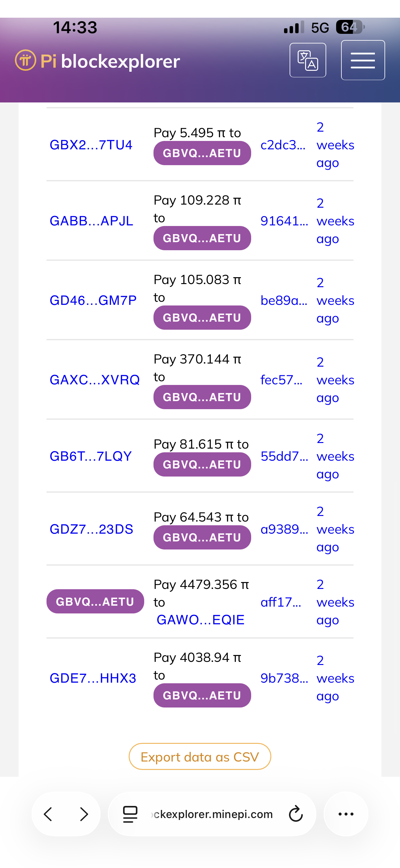The width and height of the screenshot is (400, 868).
Task: Open recipient account GAWO...EQIE
Action: point(200,620)
